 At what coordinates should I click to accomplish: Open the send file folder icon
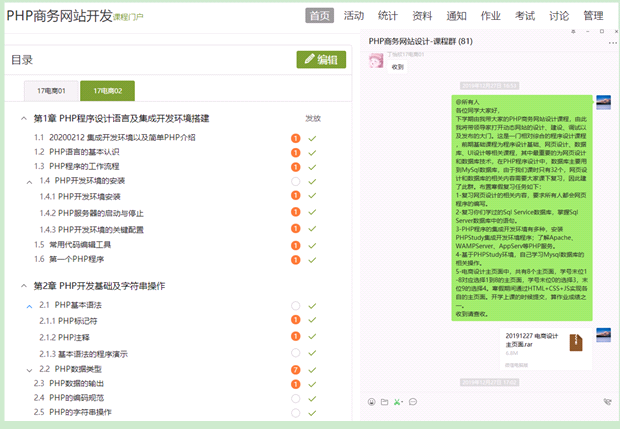(385, 401)
